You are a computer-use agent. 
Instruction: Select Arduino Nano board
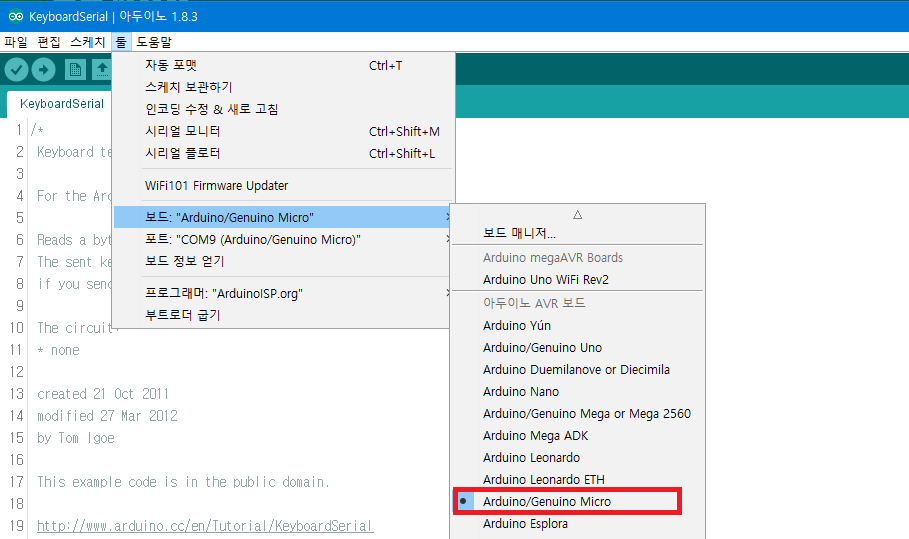577,391
